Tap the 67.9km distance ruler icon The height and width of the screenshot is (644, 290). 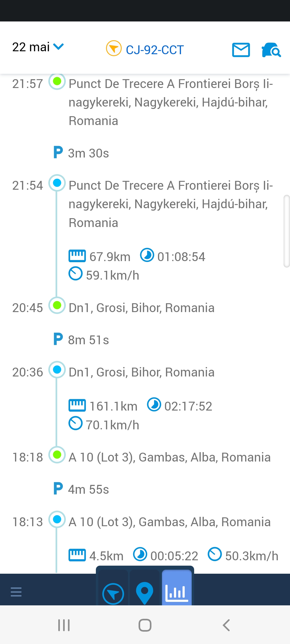point(77,256)
